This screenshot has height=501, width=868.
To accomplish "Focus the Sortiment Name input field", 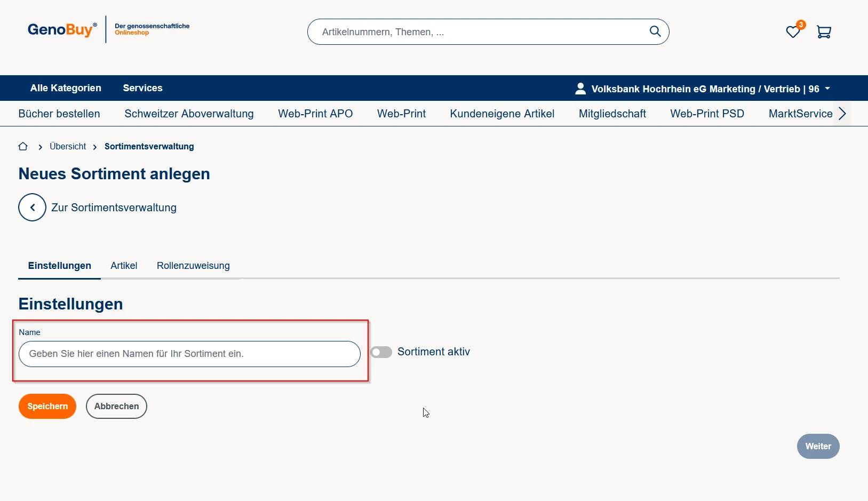I will tap(189, 354).
